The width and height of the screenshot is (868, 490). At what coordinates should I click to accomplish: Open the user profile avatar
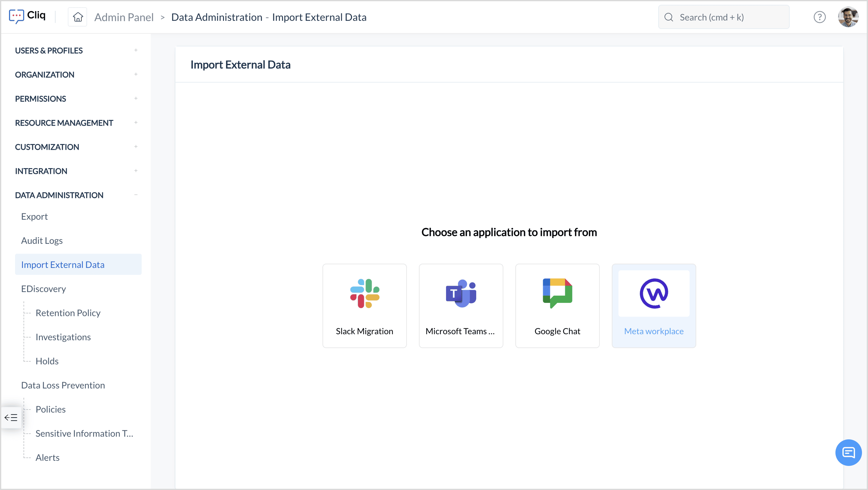pyautogui.click(x=848, y=17)
